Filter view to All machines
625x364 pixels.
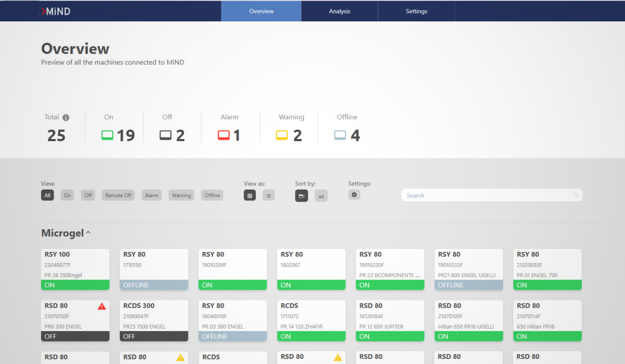point(47,195)
